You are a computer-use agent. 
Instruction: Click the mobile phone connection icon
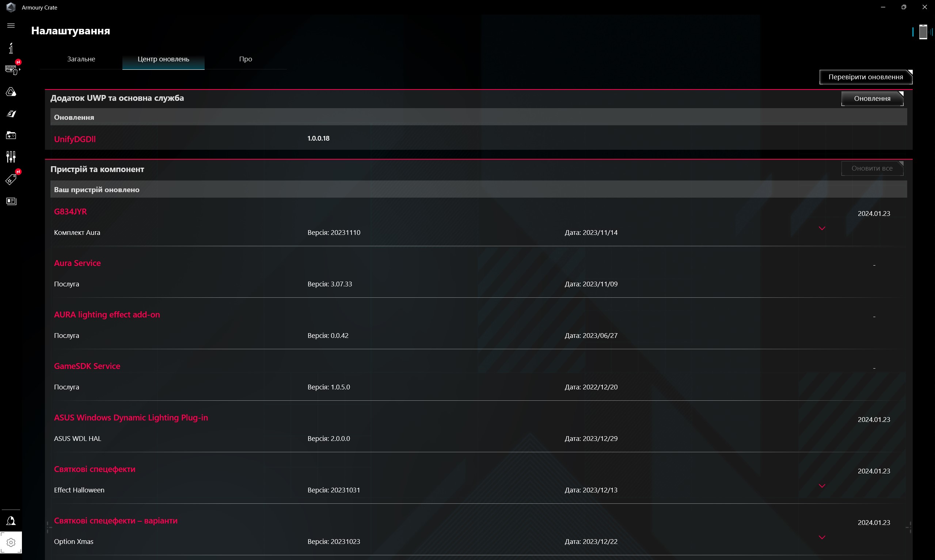(x=923, y=32)
